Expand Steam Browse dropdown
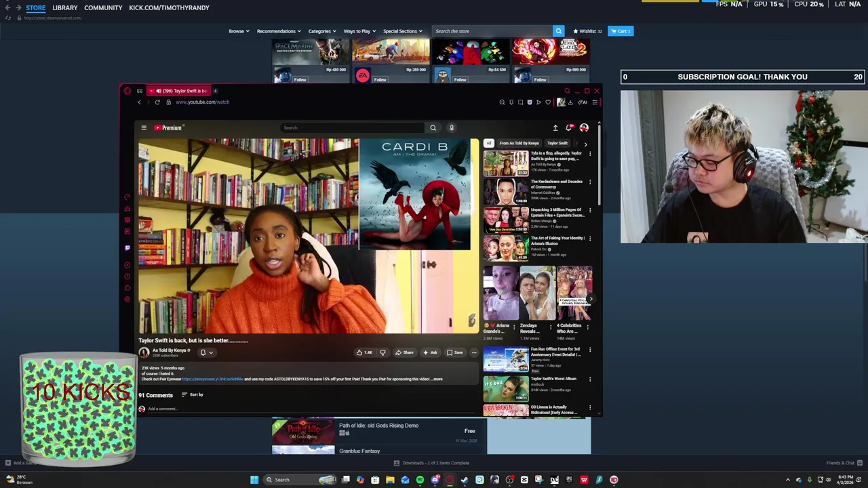Image resolution: width=868 pixels, height=488 pixels. point(239,31)
